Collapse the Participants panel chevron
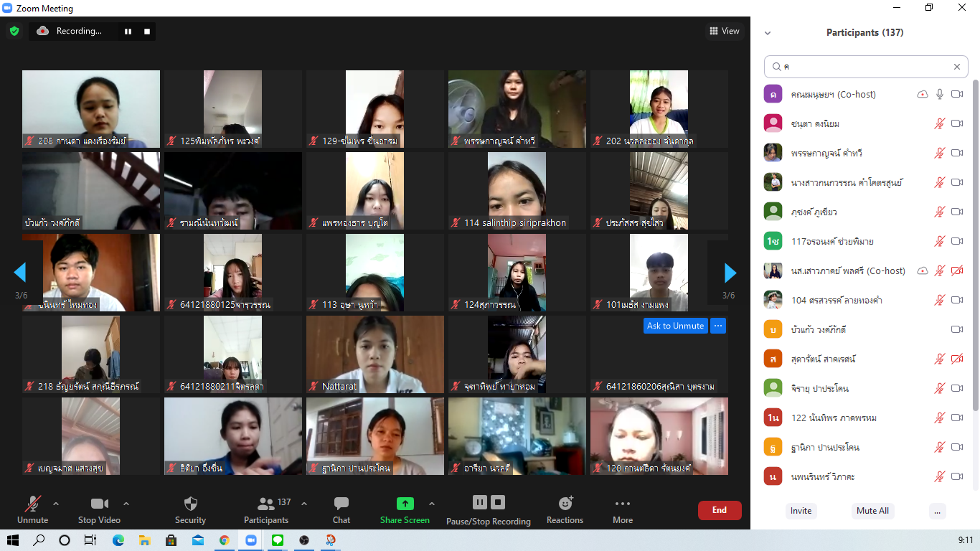The height and width of the screenshot is (551, 980). coord(768,33)
